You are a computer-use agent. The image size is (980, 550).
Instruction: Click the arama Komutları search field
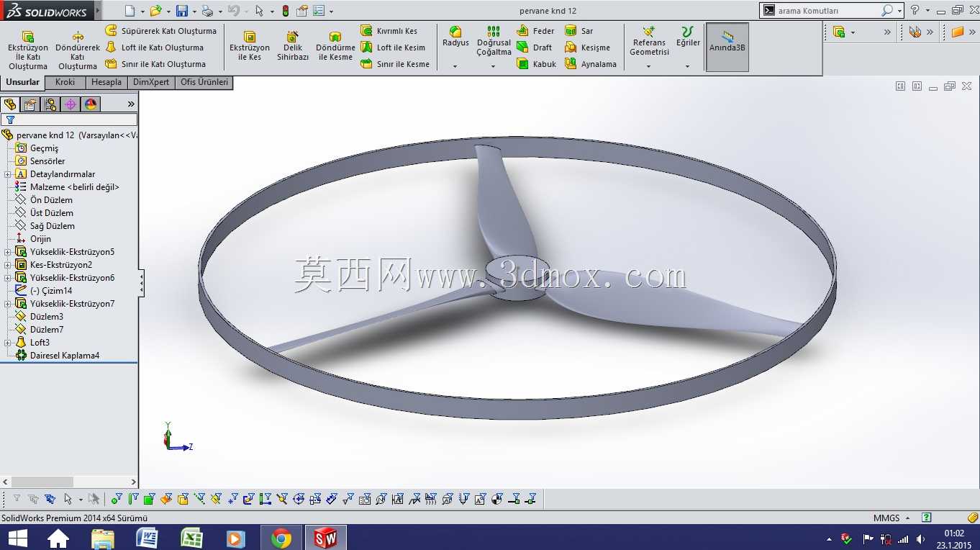click(x=827, y=11)
